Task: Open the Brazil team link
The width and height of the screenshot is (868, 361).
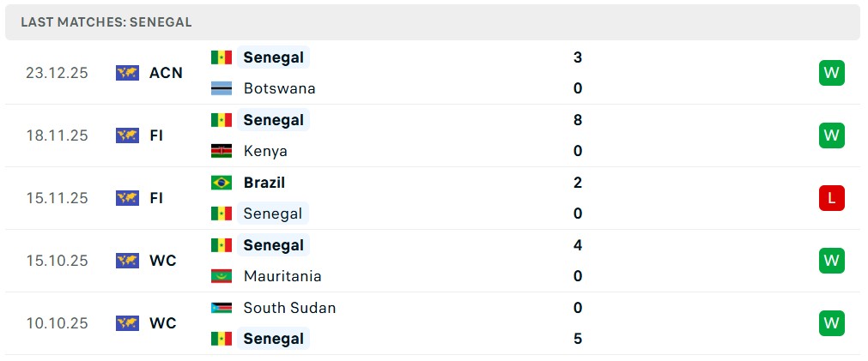Action: click(264, 183)
